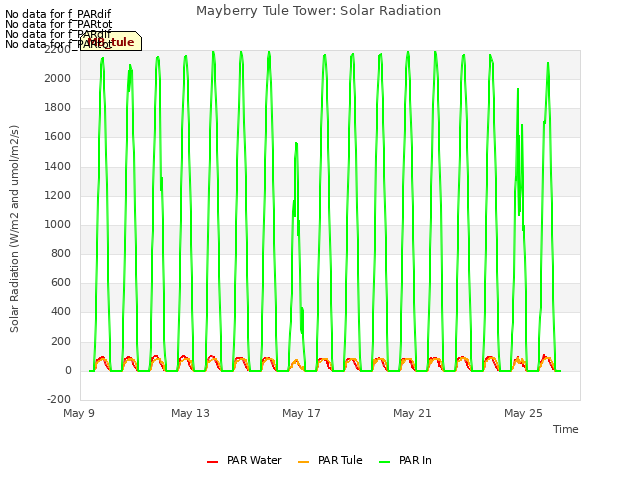Click the green PAR In legend swatch

coord(384,462)
